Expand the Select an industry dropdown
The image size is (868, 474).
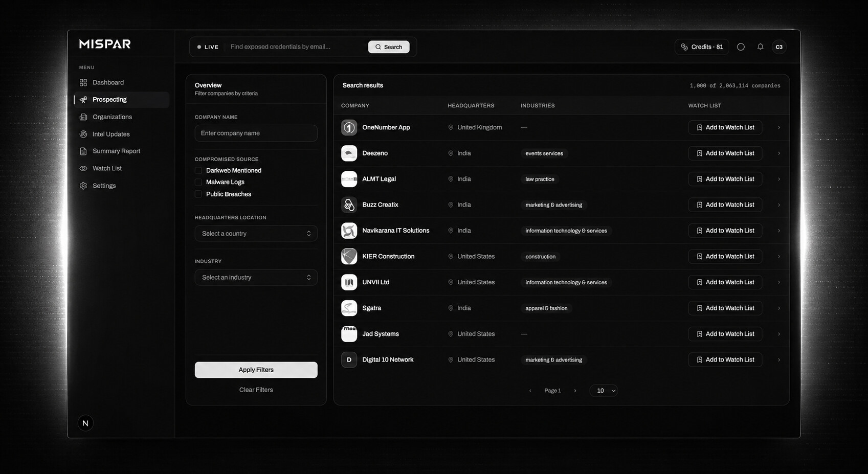coord(256,277)
